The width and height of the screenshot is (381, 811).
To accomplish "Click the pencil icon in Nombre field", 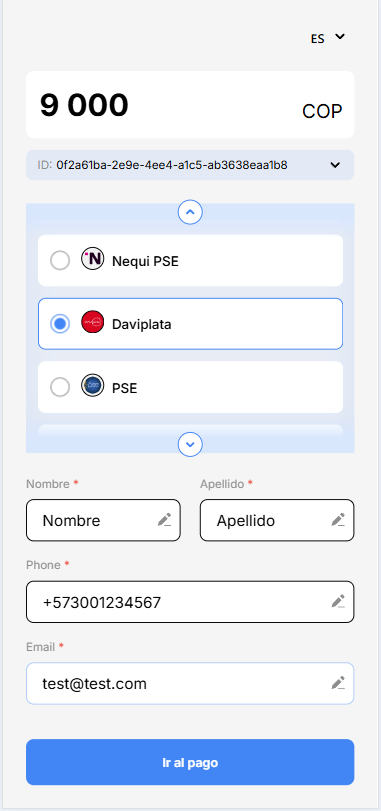I will click(164, 520).
